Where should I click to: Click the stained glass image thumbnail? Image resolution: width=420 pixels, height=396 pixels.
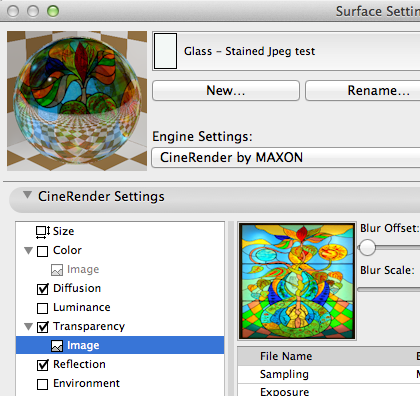(297, 281)
